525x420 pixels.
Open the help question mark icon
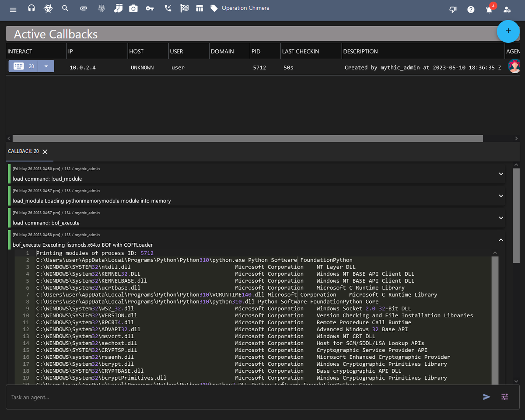pyautogui.click(x=471, y=10)
